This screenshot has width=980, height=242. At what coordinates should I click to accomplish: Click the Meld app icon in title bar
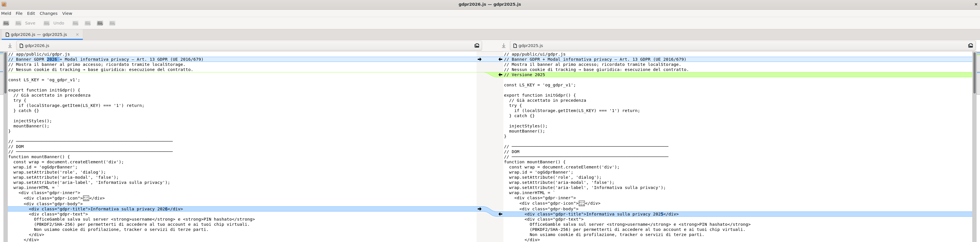click(4, 4)
